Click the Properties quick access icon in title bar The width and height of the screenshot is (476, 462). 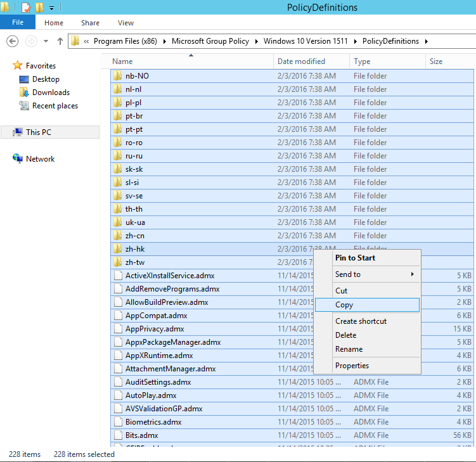26,7
